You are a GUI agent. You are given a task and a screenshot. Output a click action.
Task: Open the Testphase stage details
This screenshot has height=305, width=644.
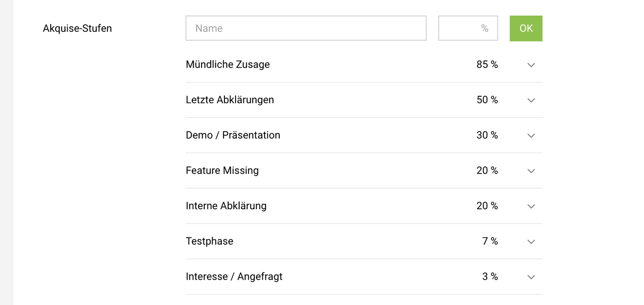pos(531,242)
